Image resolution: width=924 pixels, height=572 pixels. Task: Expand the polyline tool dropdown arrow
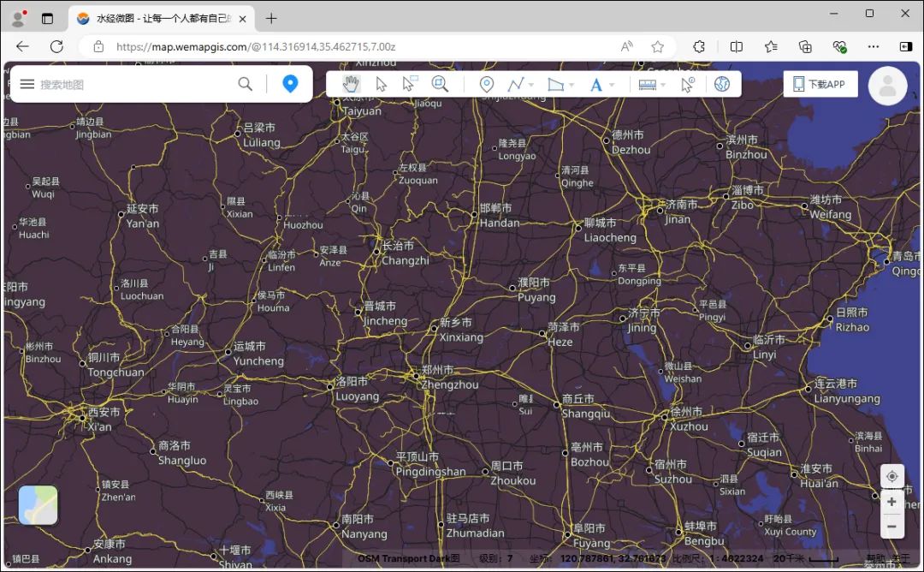point(531,85)
